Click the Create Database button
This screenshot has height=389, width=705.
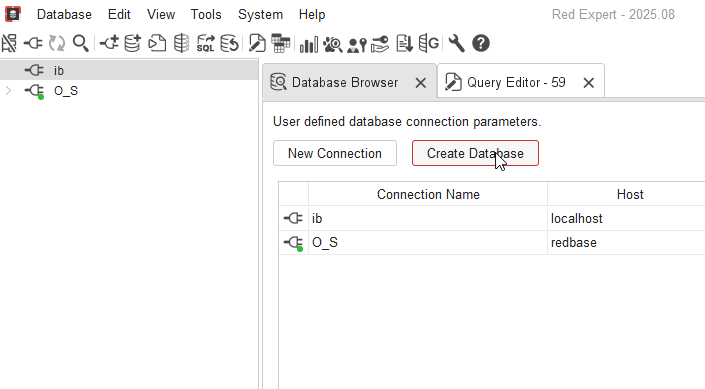click(x=475, y=153)
